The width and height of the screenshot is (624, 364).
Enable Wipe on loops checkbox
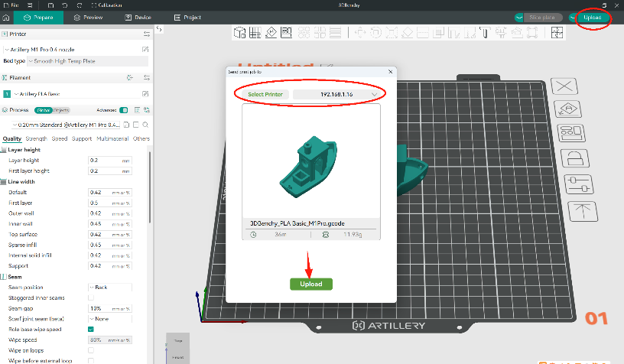tap(91, 350)
